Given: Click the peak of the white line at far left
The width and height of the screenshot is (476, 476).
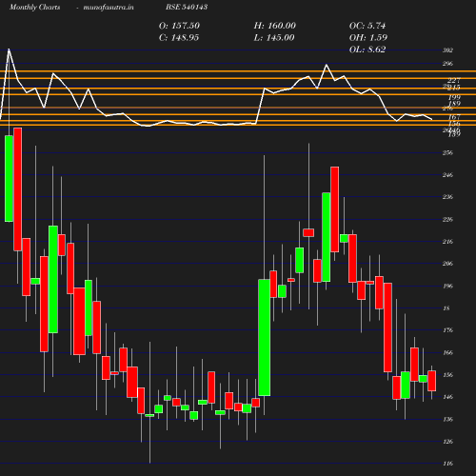Looking at the screenshot, I should (x=9, y=50).
